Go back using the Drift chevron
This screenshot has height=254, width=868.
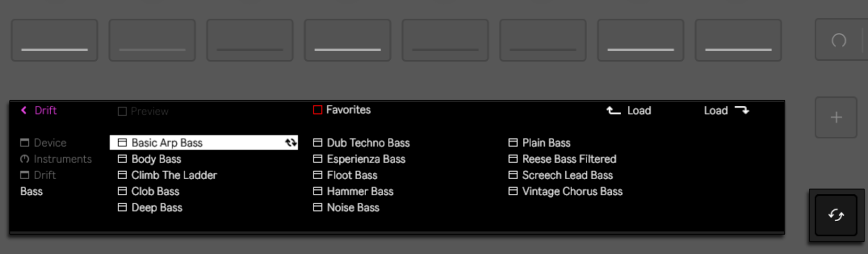pos(24,110)
